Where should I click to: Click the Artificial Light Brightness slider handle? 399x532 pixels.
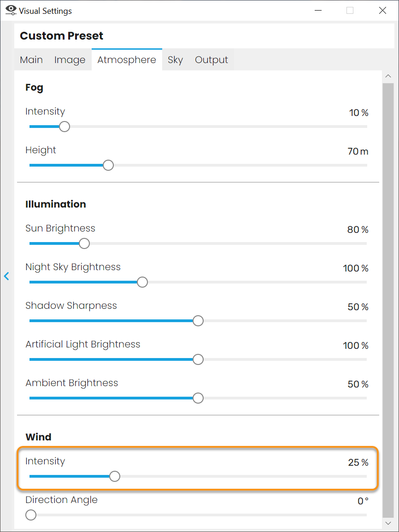coord(198,359)
